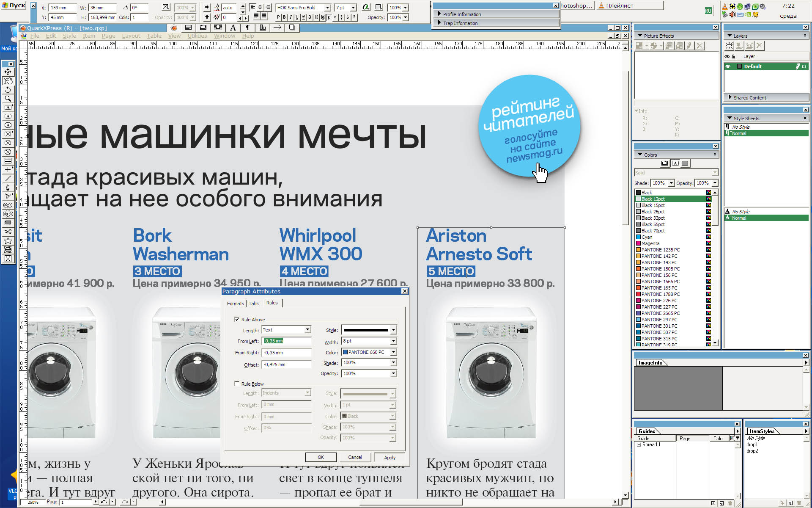The width and height of the screenshot is (812, 508).
Task: Click the Offset -0,425 mm field
Action: pos(286,364)
